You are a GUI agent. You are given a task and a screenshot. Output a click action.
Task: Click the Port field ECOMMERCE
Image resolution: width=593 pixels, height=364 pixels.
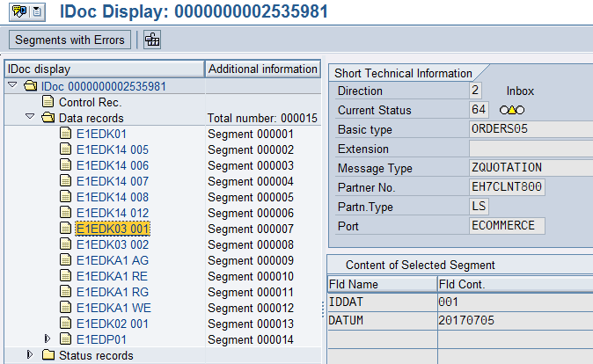(507, 226)
